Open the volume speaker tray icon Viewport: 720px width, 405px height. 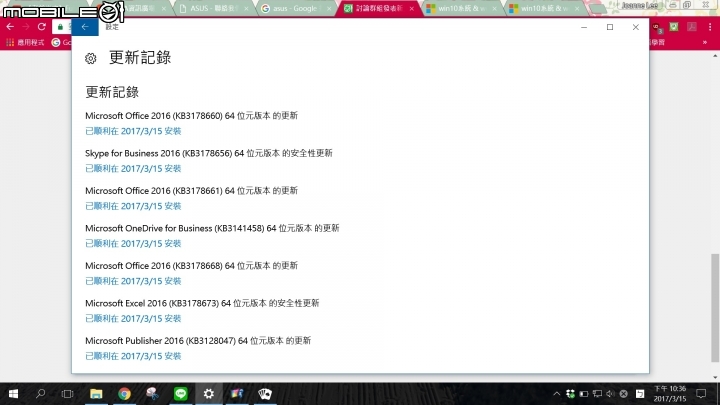(x=610, y=394)
